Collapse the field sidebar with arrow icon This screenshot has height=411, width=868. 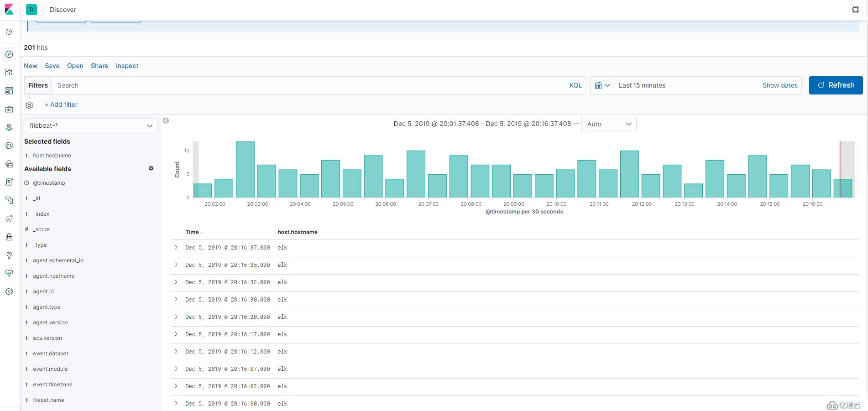[x=166, y=121]
